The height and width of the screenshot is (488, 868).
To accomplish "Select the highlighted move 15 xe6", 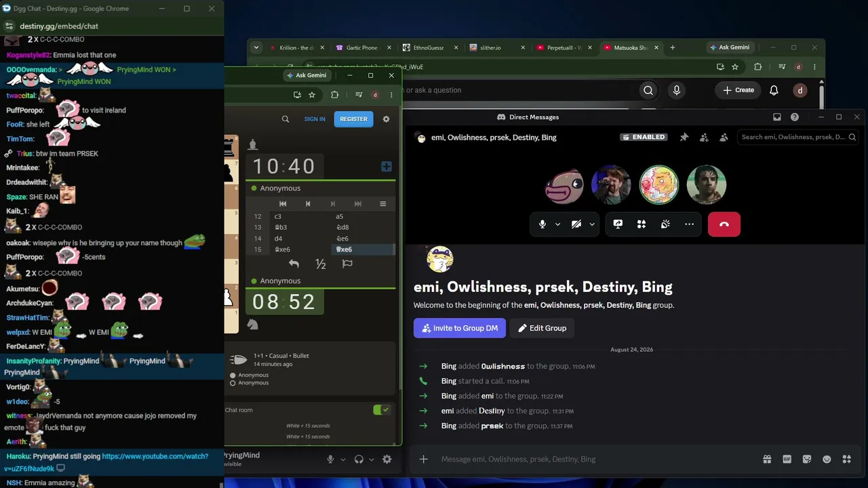I will [x=362, y=249].
